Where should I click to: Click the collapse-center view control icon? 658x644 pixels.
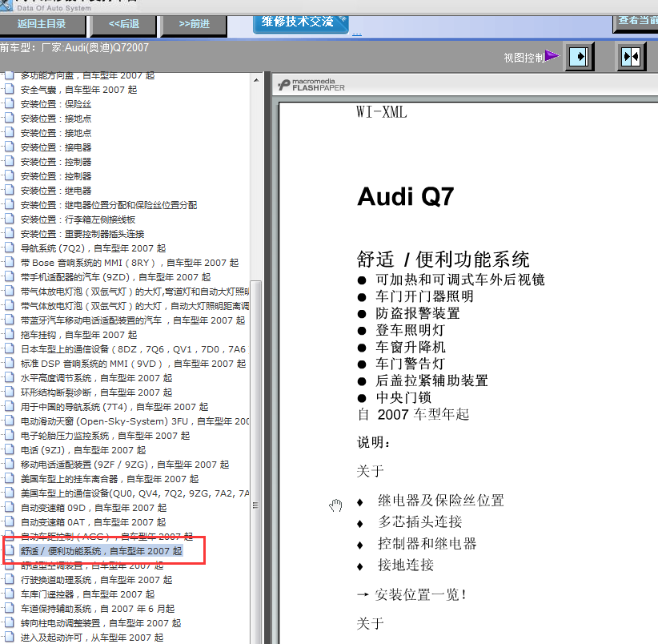coord(631,56)
